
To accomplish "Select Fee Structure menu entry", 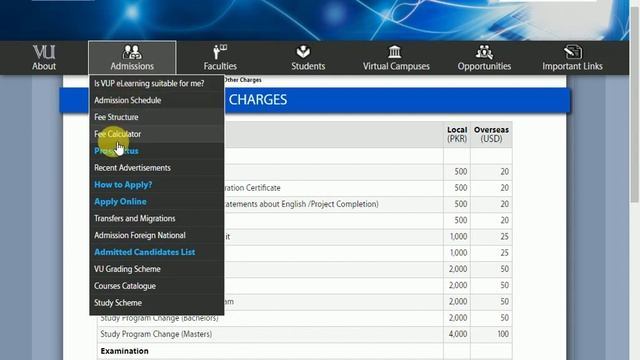I will 116,117.
